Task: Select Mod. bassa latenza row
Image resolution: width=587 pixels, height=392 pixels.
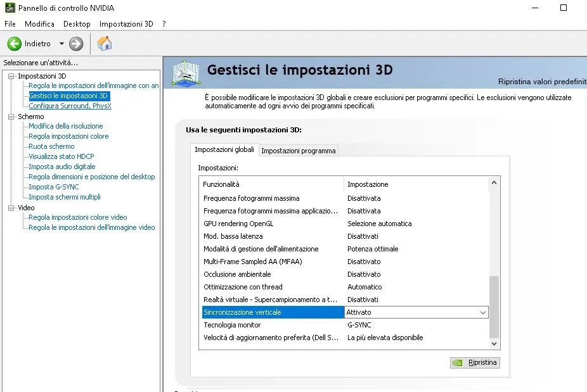Action: pos(345,236)
